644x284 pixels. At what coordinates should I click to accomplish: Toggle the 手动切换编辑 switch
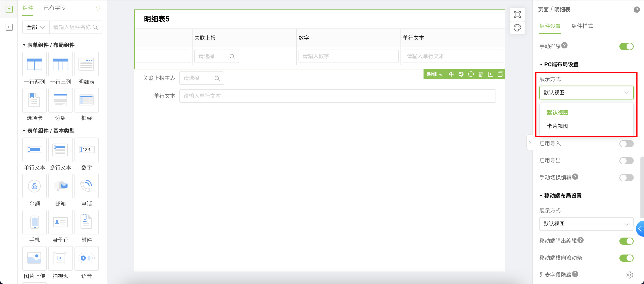click(x=626, y=178)
